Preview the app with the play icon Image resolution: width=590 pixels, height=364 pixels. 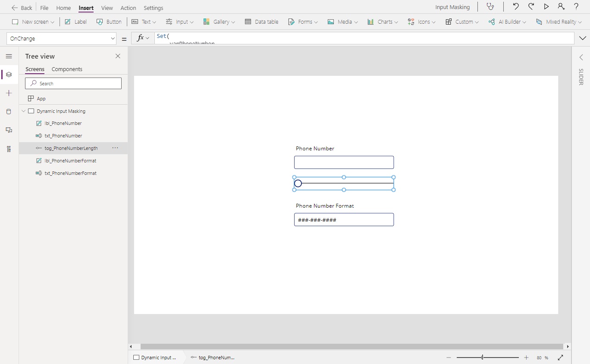click(546, 6)
